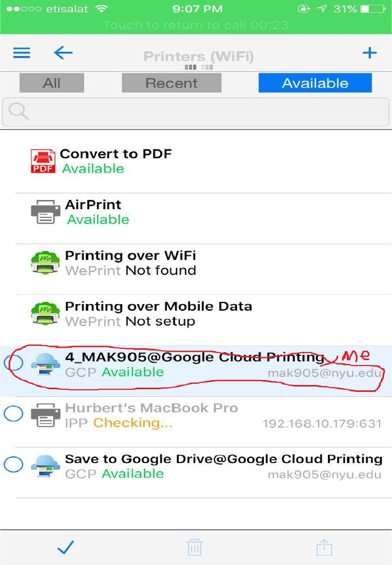Switch to the All tab
392x565 pixels.
coord(52,83)
